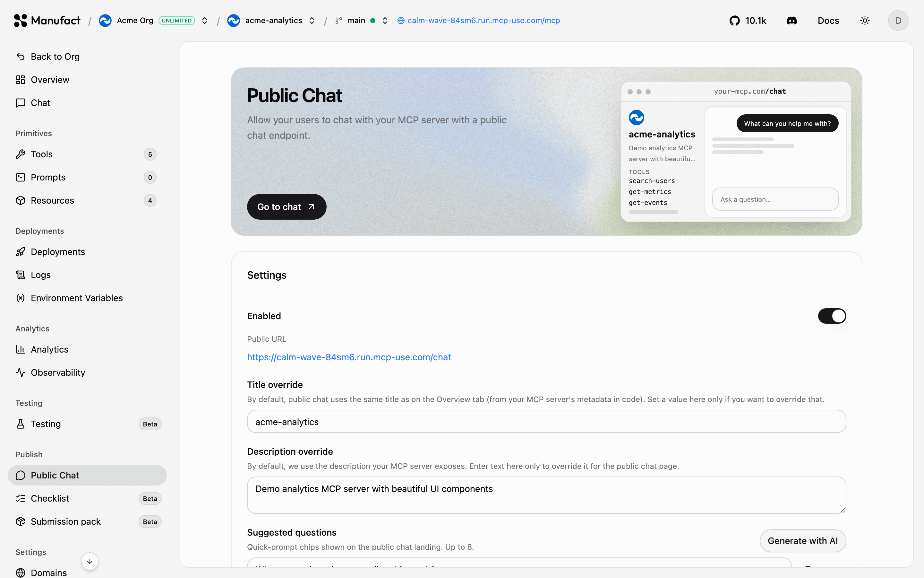Disable the public chat Enabled toggle
Image resolution: width=924 pixels, height=578 pixels.
click(x=832, y=316)
